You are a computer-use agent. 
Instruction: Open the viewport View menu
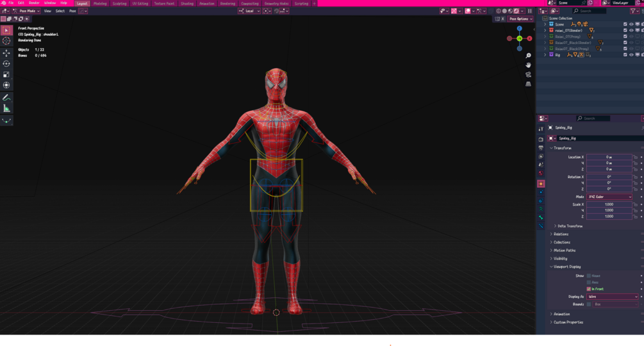[x=47, y=11]
